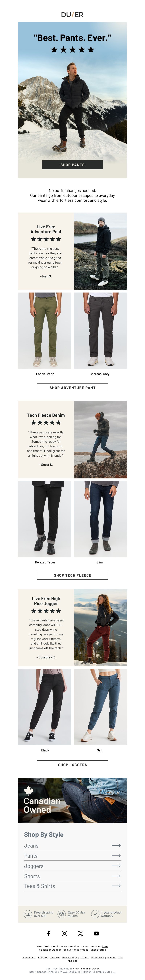Viewport: 145px width, 980px height.
Task: Open the Instagram icon link
Action: coord(65,933)
